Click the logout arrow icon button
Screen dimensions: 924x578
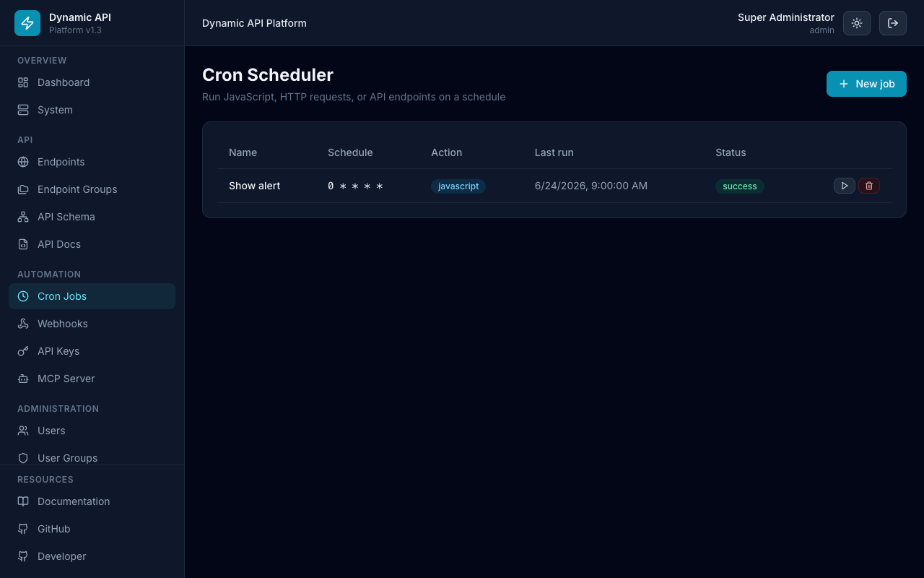pyautogui.click(x=893, y=23)
